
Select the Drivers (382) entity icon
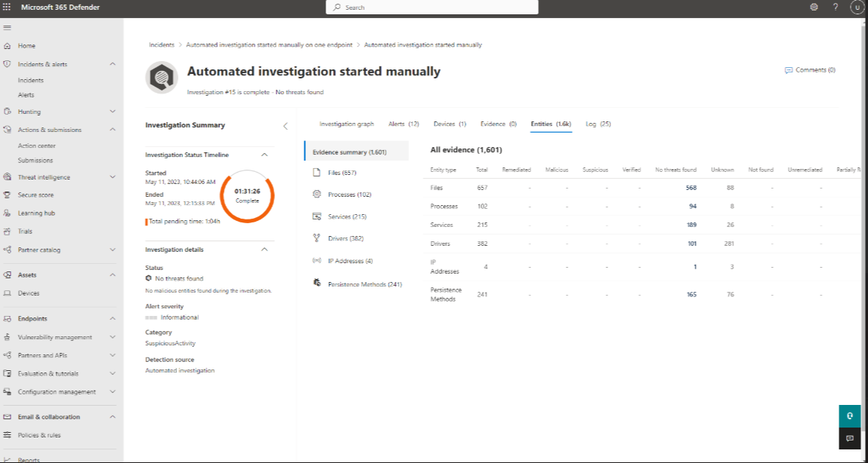[x=317, y=239]
